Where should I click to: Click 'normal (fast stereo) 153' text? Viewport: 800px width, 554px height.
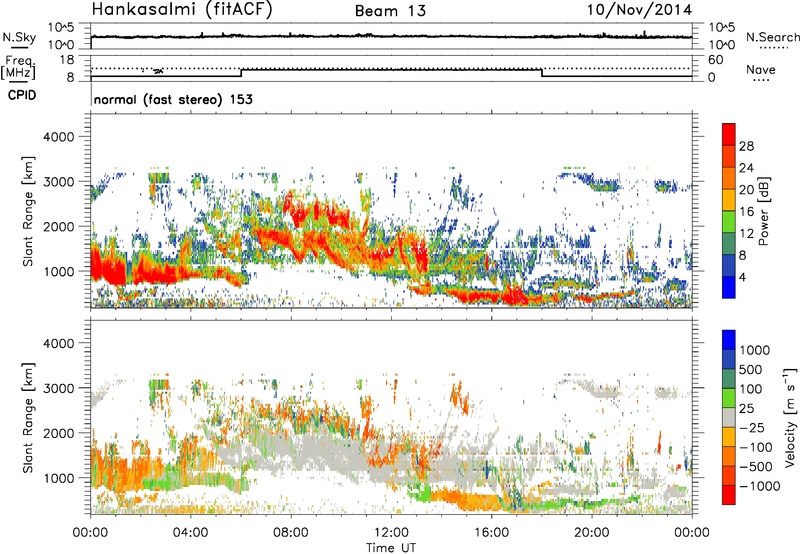[x=173, y=99]
